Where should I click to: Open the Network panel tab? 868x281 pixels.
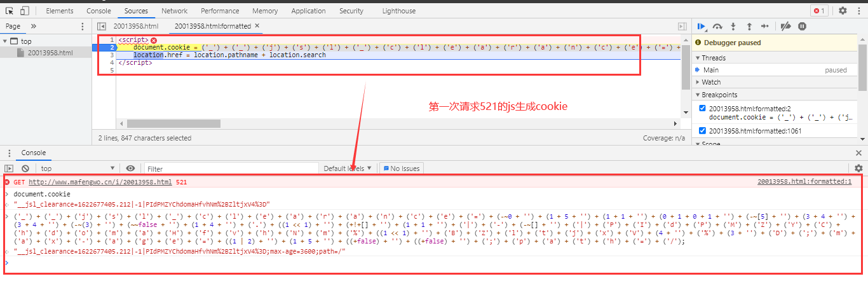point(174,11)
